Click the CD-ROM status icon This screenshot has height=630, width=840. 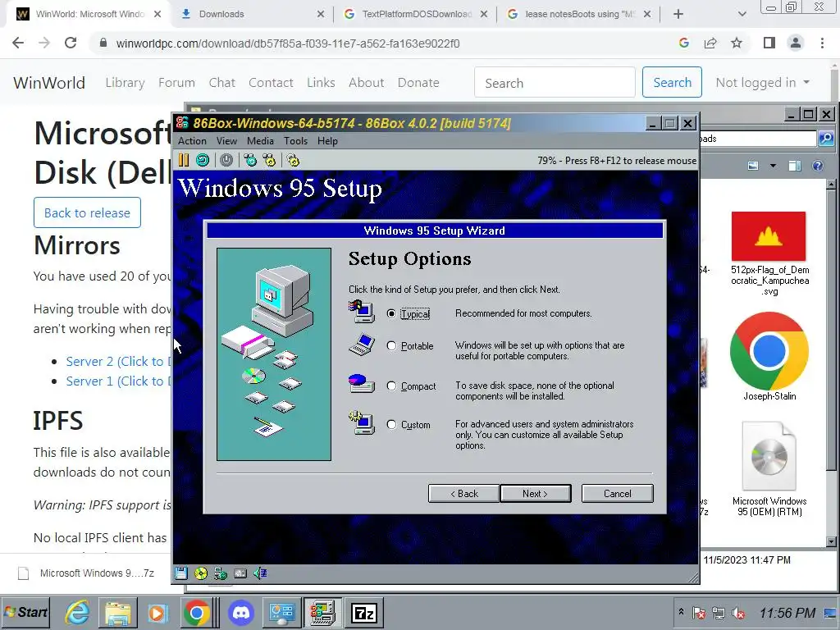tap(201, 573)
